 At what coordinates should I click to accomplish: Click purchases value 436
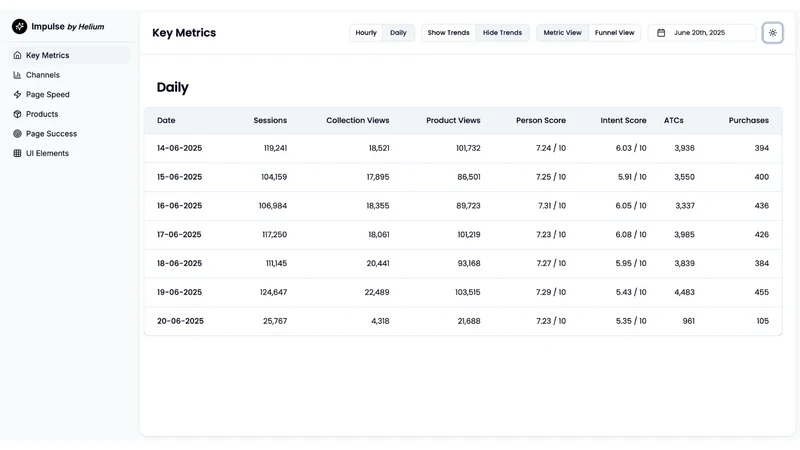[x=762, y=206]
